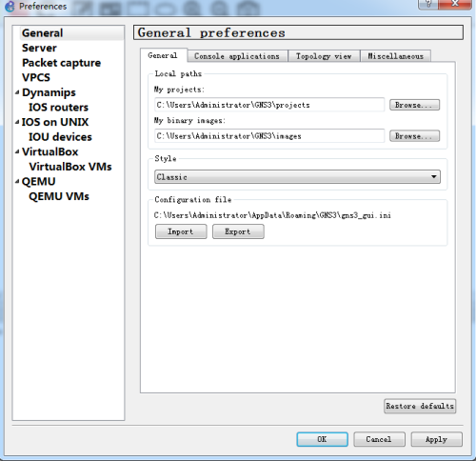Image resolution: width=476 pixels, height=461 pixels.
Task: Click Restore defaults button
Action: coord(420,406)
